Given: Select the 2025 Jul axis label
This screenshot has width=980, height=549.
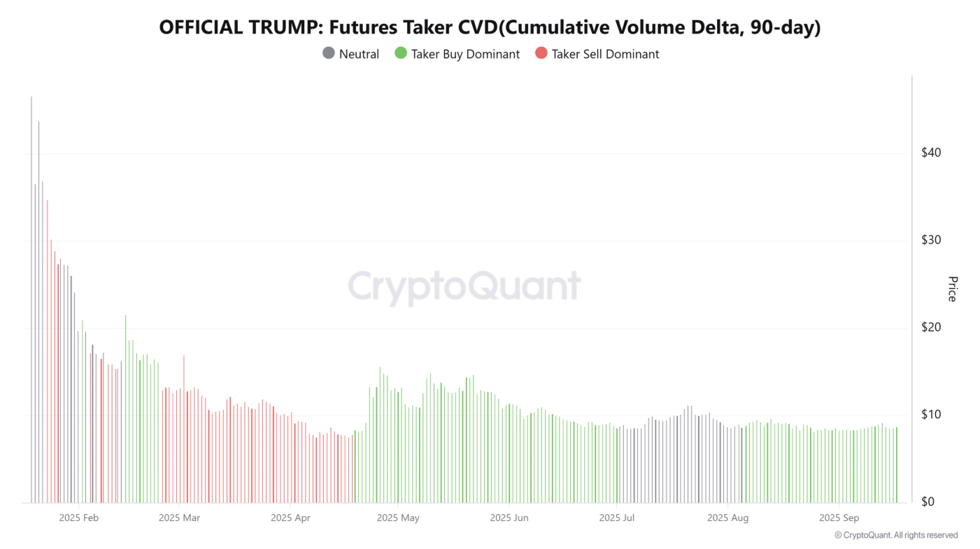Looking at the screenshot, I should 617,518.
